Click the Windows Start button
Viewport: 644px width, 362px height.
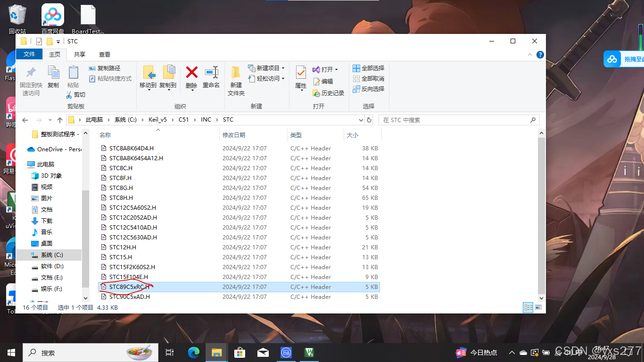(11, 352)
